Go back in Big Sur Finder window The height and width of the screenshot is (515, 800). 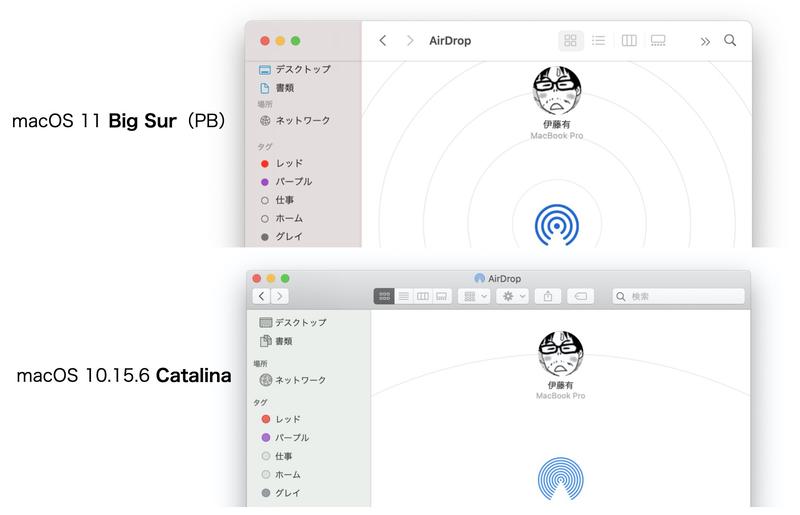383,40
